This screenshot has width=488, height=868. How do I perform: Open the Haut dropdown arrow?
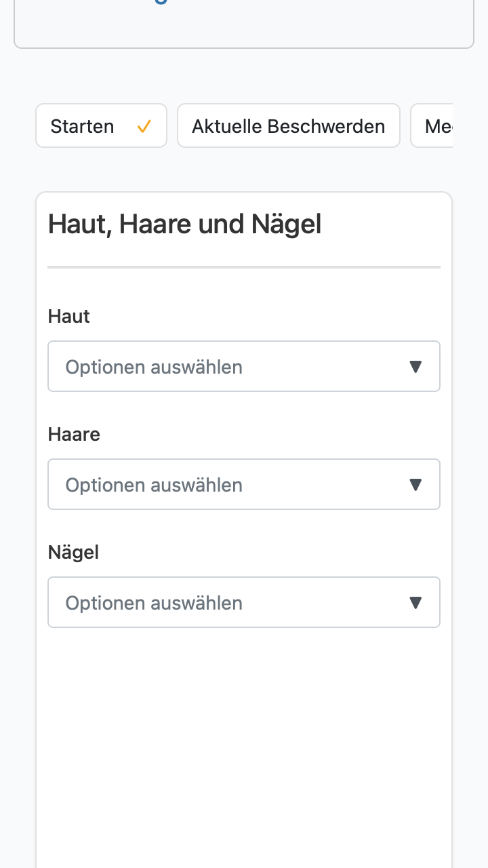416,367
